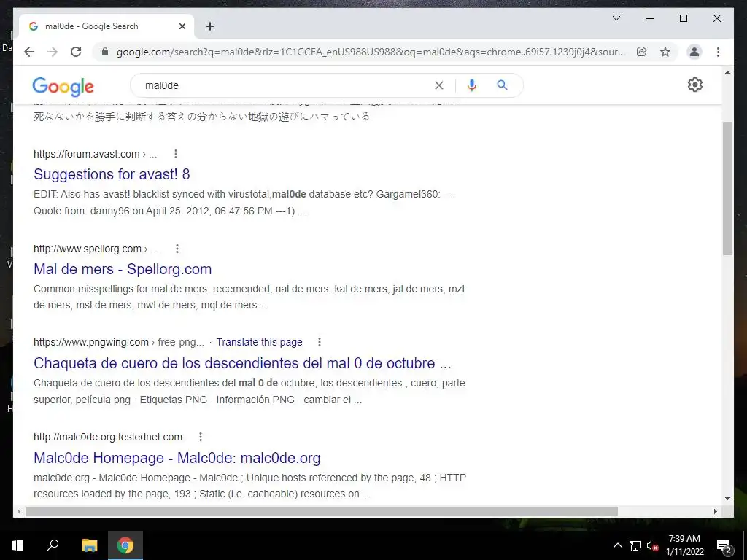Click the scroll up arrow
The height and width of the screenshot is (560, 747).
pyautogui.click(x=727, y=72)
